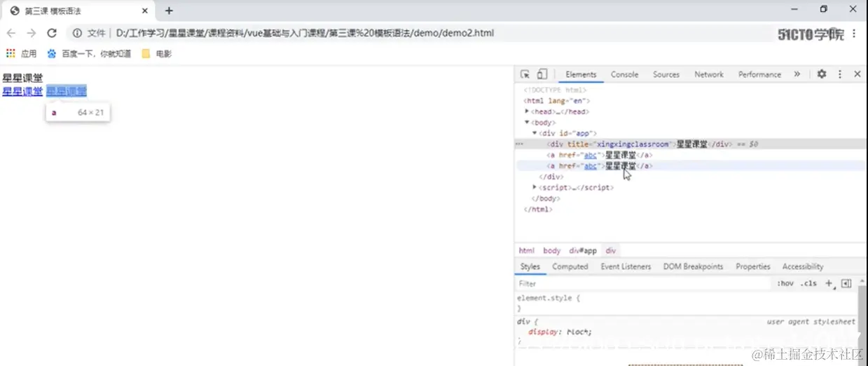Close the DevTools panel

[x=857, y=74]
